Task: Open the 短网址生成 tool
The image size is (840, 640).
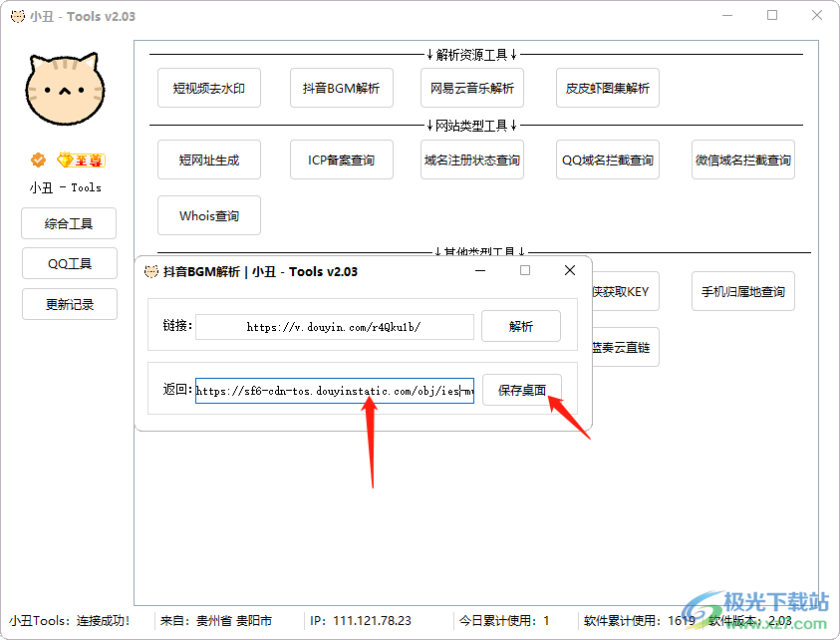Action: point(209,160)
